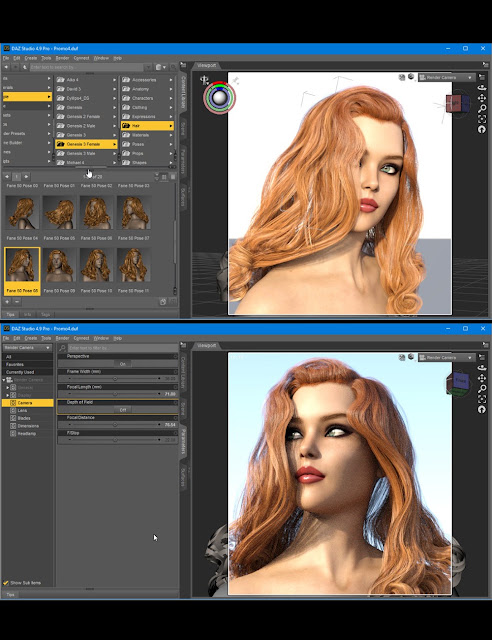Click the pan camera icon in upper viewport
492x640 pixels.
pyautogui.click(x=482, y=98)
